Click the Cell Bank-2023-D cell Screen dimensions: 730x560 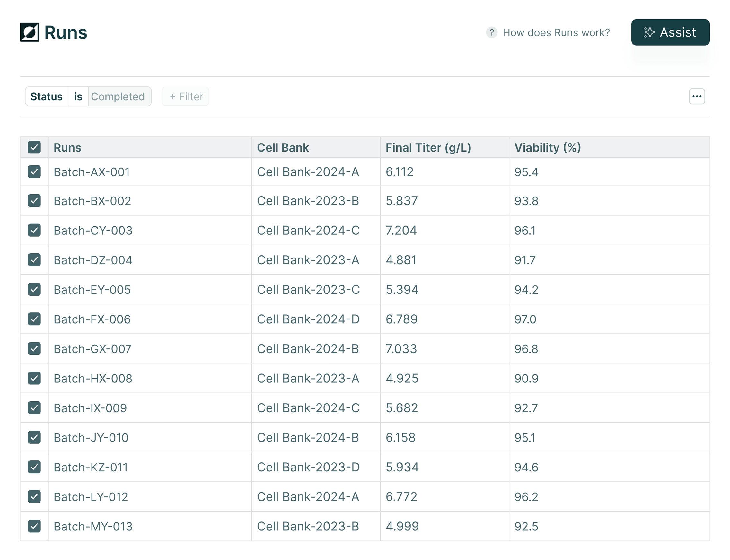pyautogui.click(x=308, y=467)
